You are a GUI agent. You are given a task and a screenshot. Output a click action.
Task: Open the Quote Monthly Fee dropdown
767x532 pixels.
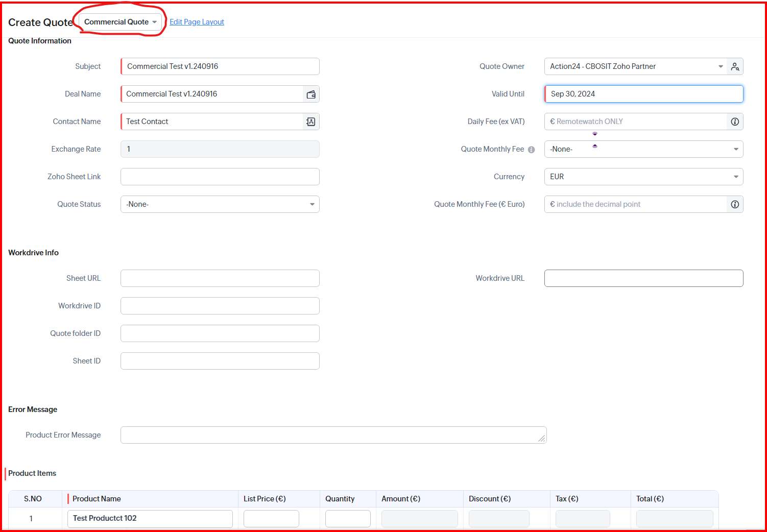[x=643, y=149]
